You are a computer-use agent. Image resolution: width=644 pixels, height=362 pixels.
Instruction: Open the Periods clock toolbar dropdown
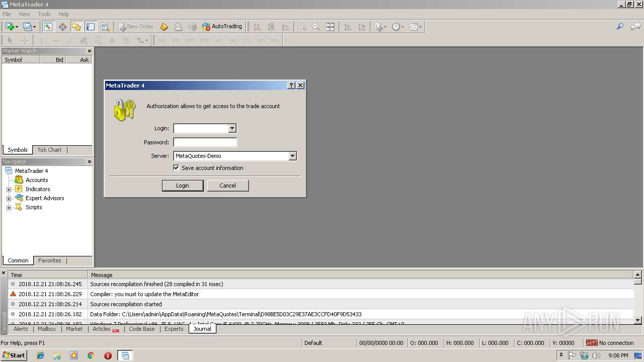tap(398, 27)
